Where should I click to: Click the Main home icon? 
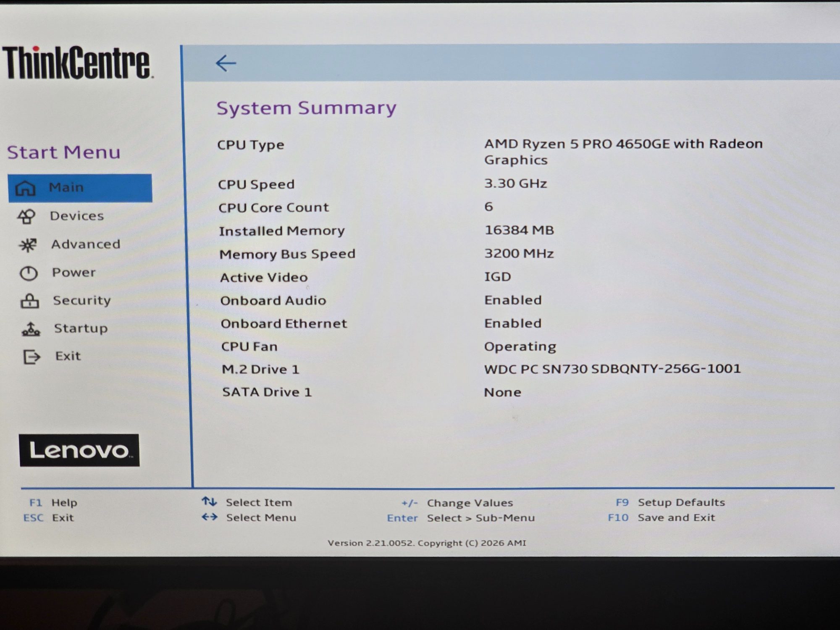coord(25,188)
